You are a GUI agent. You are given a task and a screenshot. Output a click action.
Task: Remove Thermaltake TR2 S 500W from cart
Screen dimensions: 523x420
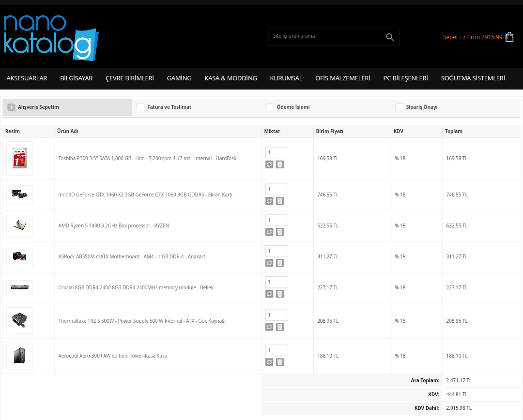coord(280,327)
